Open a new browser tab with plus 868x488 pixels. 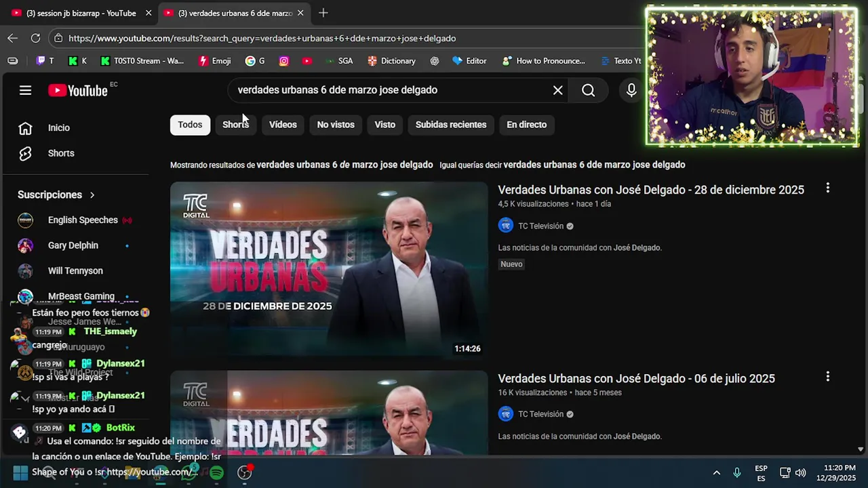[x=323, y=13]
